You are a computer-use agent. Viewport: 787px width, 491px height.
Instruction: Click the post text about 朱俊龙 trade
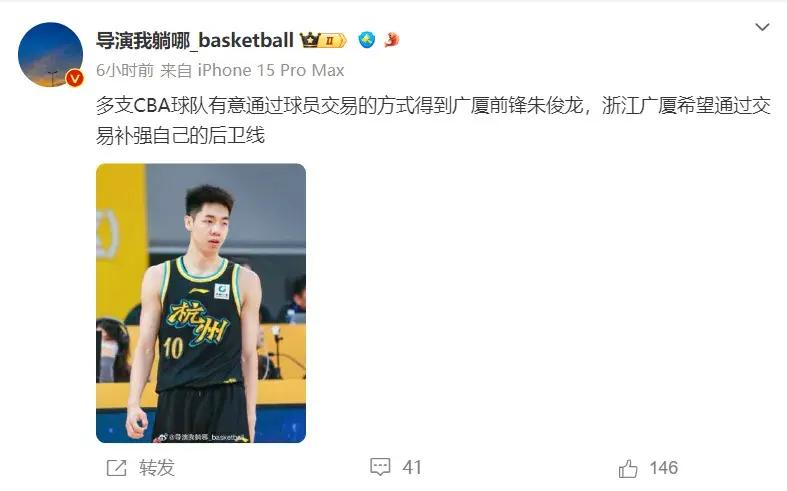click(x=433, y=120)
